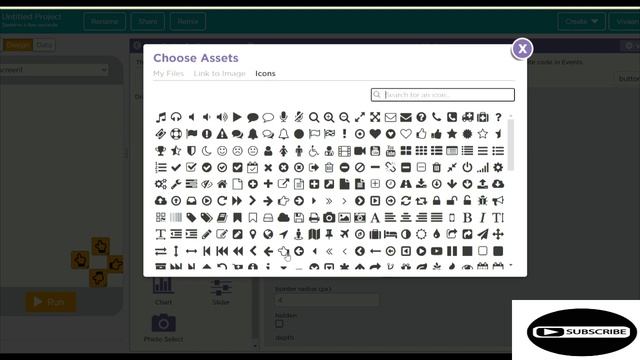This screenshot has height=360, width=640.
Task: Pick the suitcase icon
Action: click(375, 234)
